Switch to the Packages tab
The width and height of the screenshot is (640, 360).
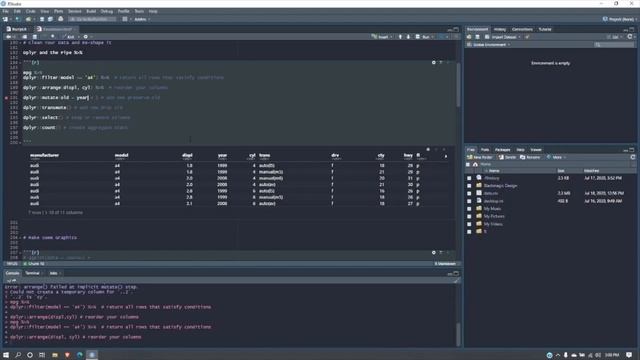click(502, 150)
